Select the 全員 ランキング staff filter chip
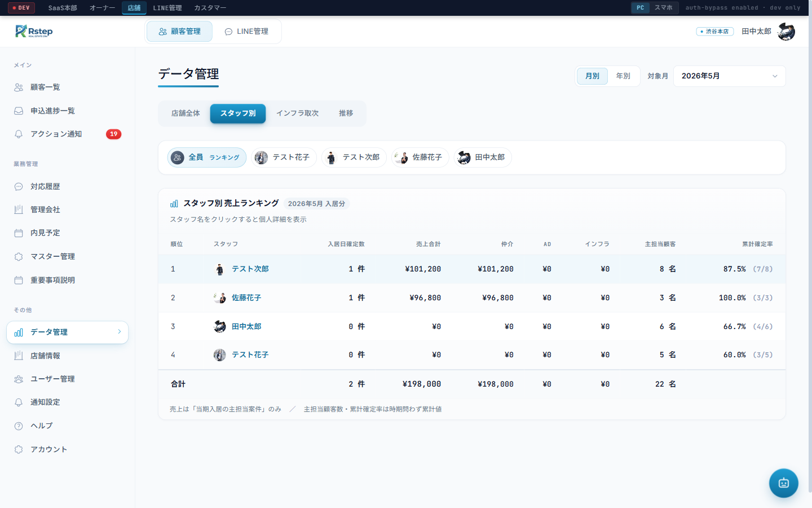Screen dimensions: 812x508 click(x=207, y=157)
